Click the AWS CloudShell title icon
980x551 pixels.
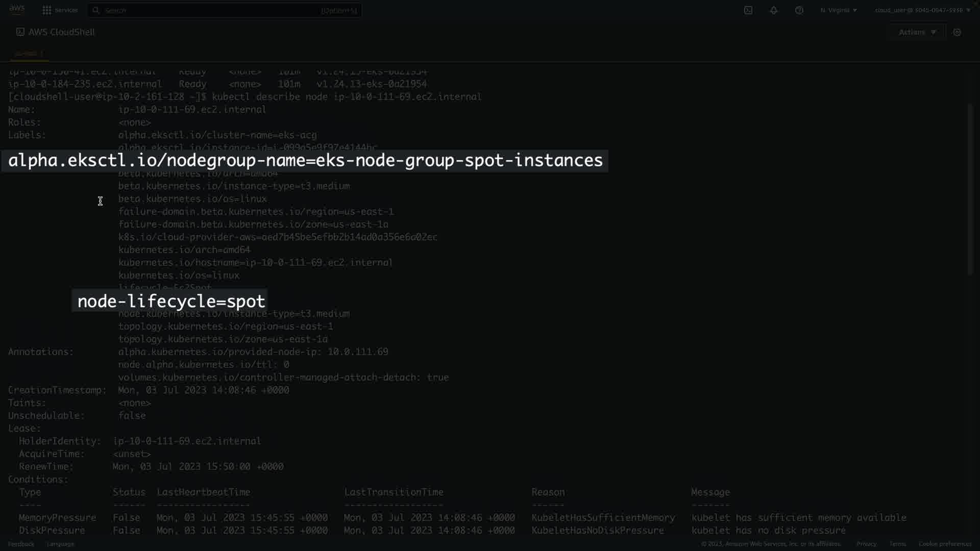click(20, 32)
